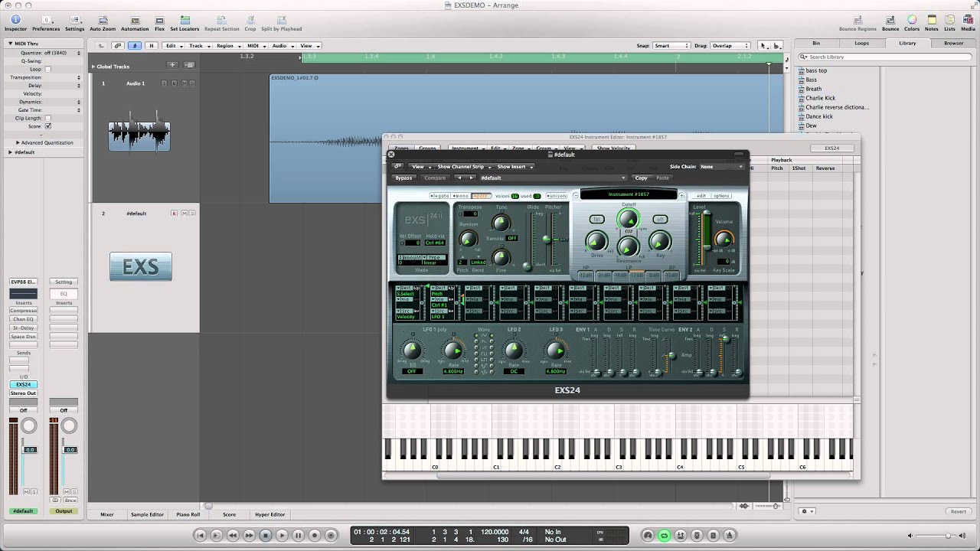Toggle the Clip Length checkbox
The image size is (980, 551).
point(47,118)
